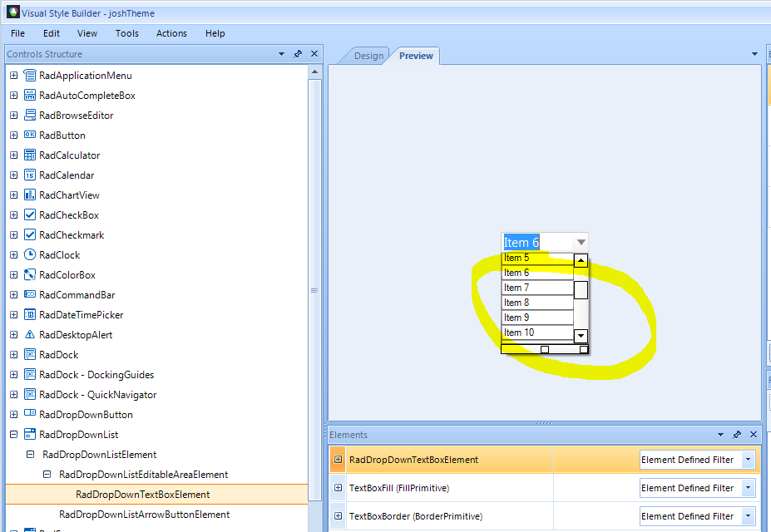Close the Controls Structure panel
Image resolution: width=771 pixels, height=532 pixels.
pos(314,54)
